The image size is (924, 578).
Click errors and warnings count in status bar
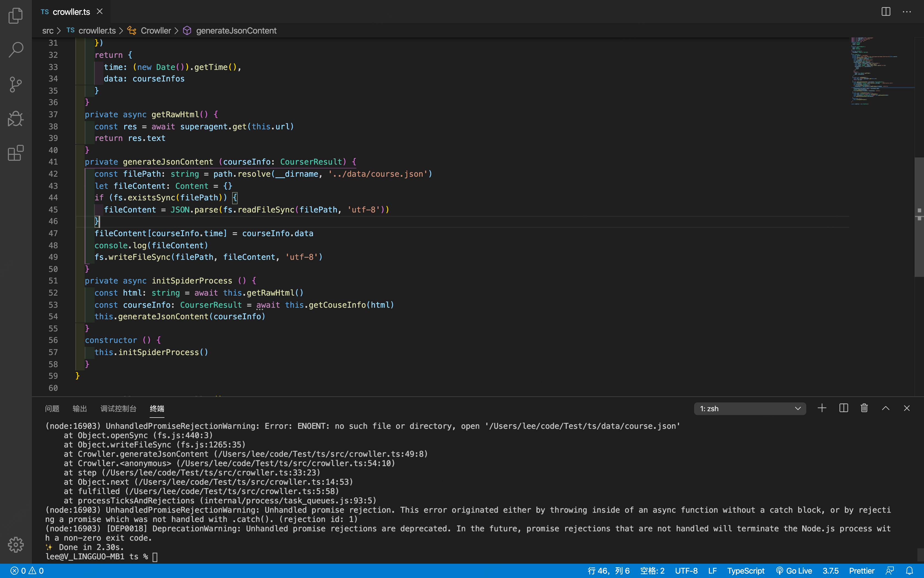pyautogui.click(x=27, y=571)
